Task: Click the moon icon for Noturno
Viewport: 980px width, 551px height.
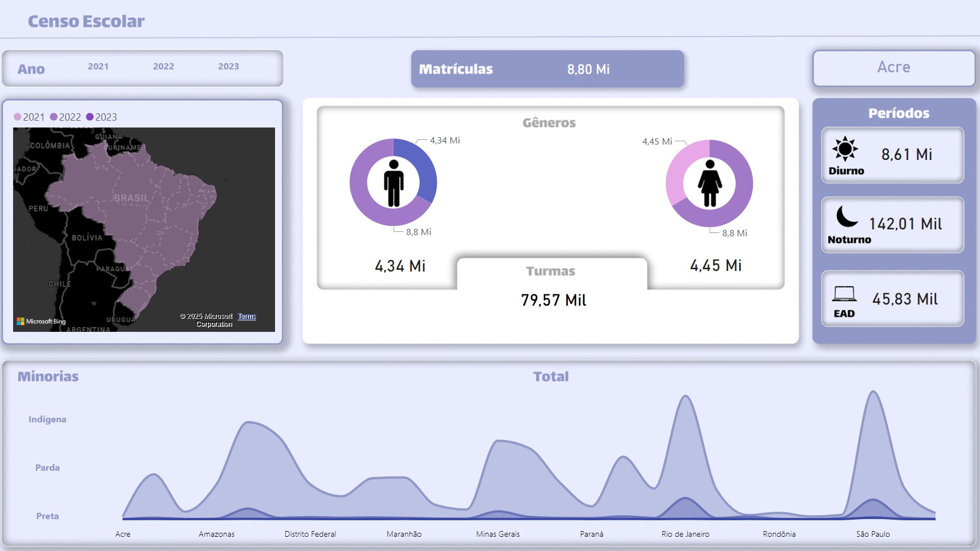Action: click(x=847, y=217)
